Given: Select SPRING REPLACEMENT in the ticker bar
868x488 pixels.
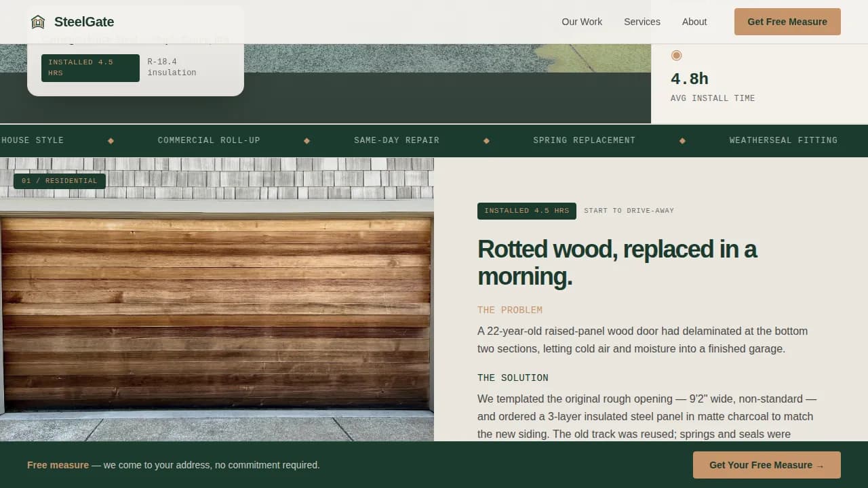Looking at the screenshot, I should pyautogui.click(x=584, y=140).
